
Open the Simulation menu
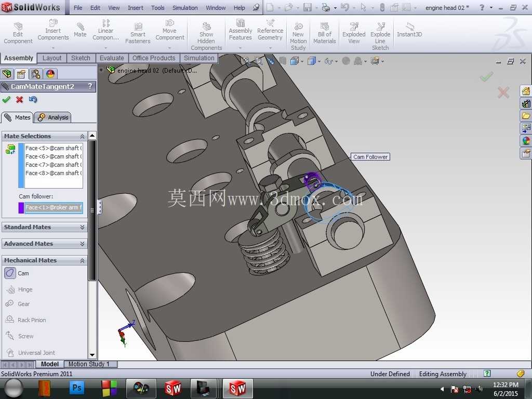[185, 7]
